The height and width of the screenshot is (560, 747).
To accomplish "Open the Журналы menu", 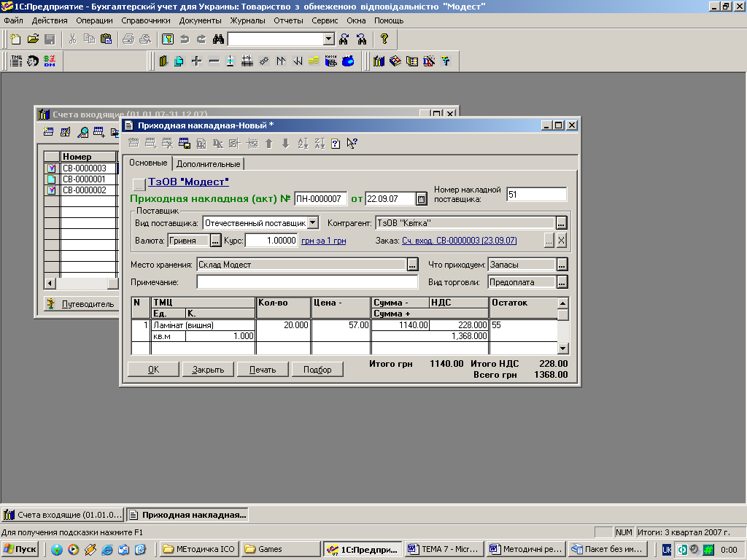I will pos(247,20).
